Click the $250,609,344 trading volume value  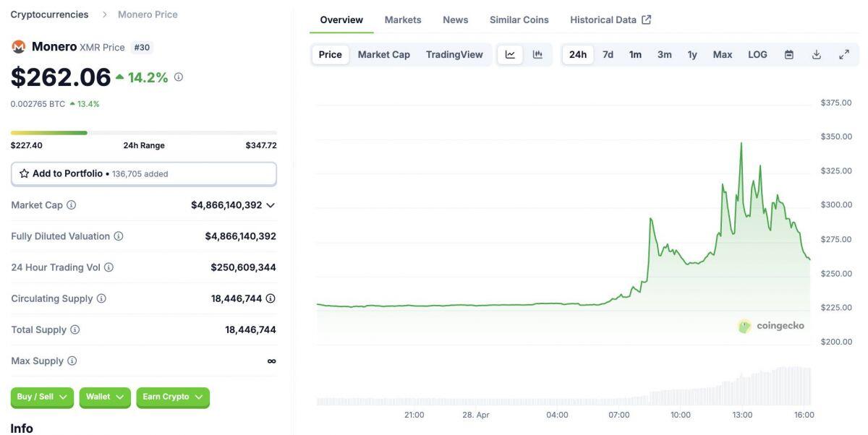tap(244, 267)
